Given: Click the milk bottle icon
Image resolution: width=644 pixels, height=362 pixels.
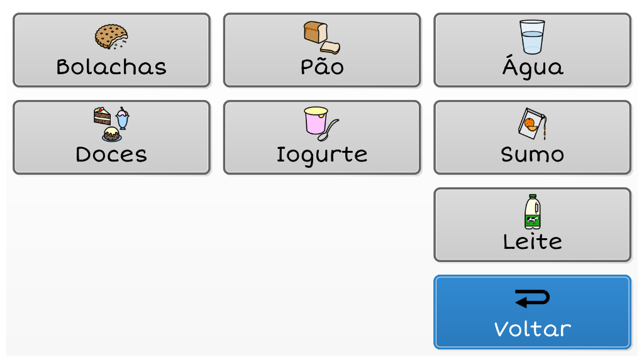Looking at the screenshot, I should 533,212.
